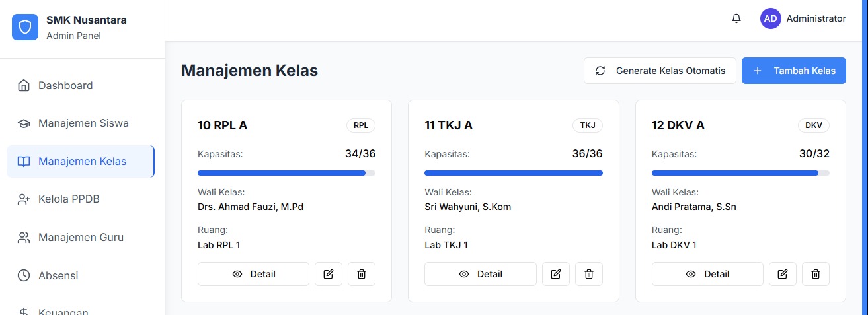Click the TKJ badge on class card
Viewport: 868px width, 315px height.
[x=587, y=125]
